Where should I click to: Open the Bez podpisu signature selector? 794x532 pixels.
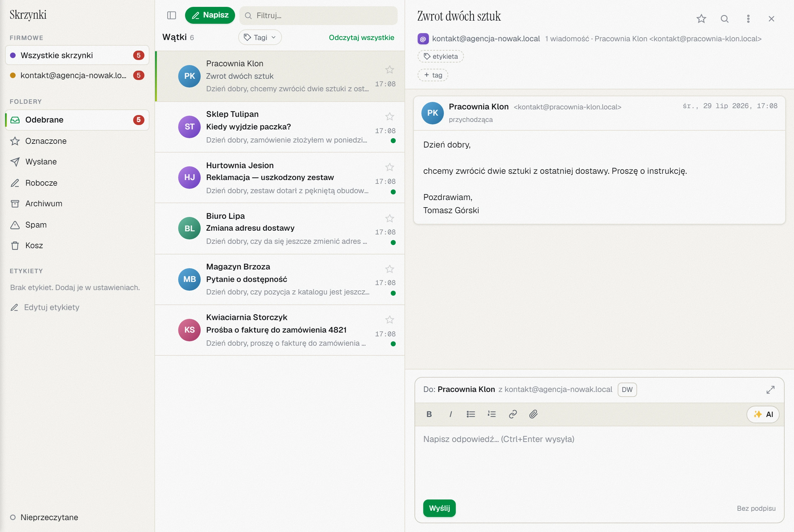coord(756,508)
